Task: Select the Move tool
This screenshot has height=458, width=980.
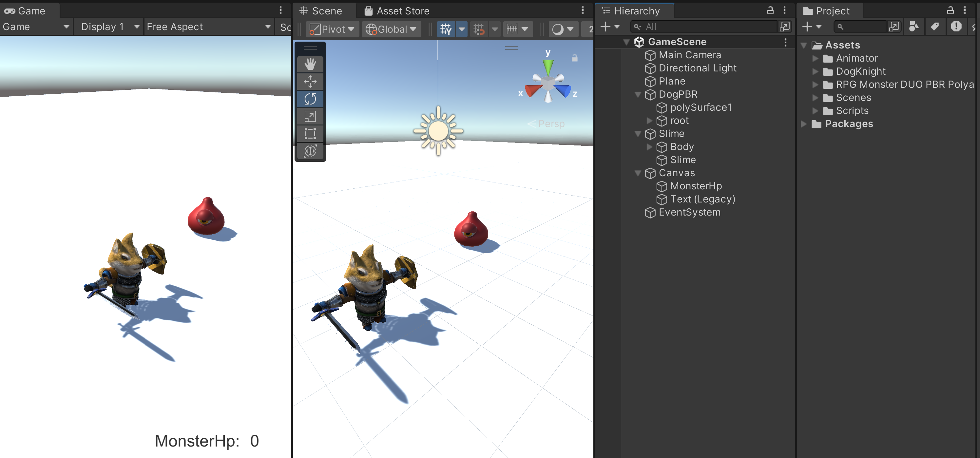Action: tap(310, 81)
